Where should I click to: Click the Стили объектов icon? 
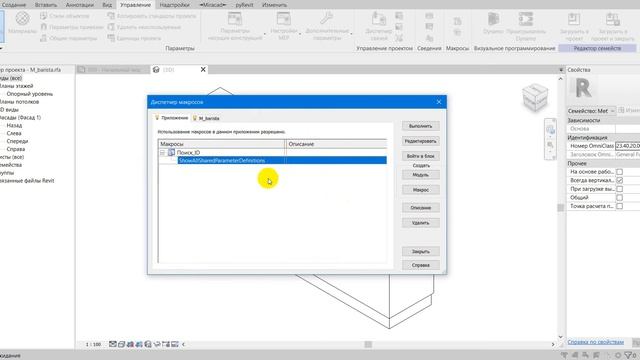[44, 16]
